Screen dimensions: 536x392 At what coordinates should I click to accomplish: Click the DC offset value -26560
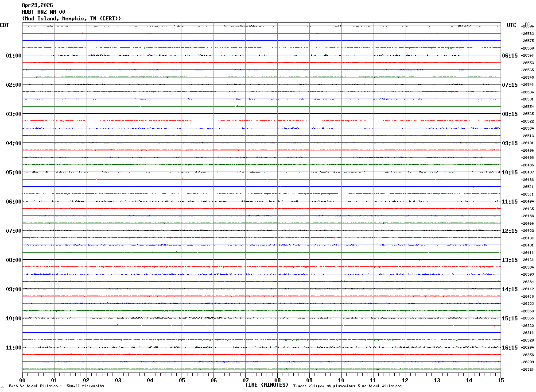(527, 56)
